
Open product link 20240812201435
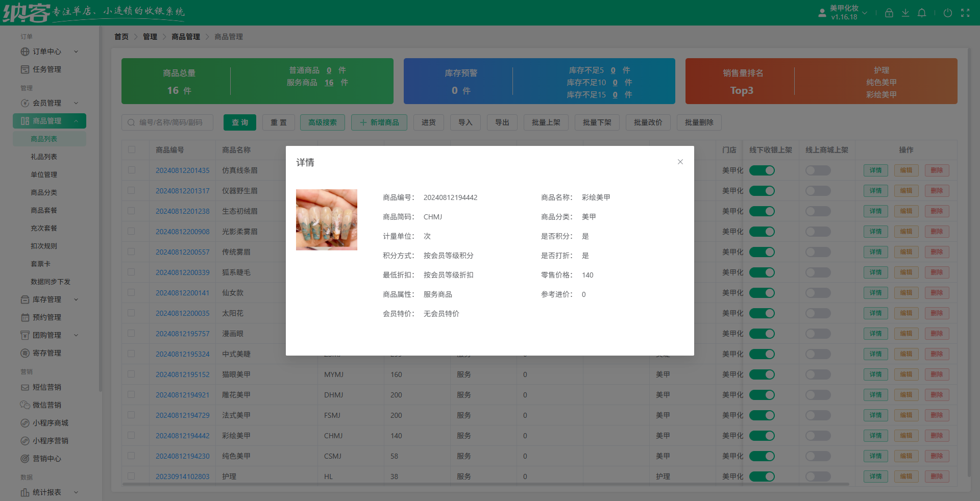pyautogui.click(x=182, y=170)
